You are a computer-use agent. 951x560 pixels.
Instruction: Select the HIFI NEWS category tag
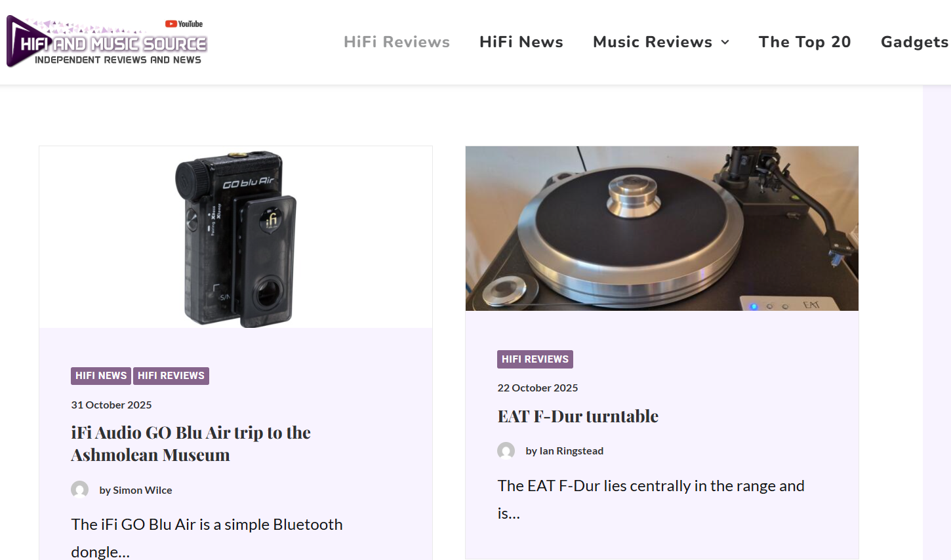point(101,376)
